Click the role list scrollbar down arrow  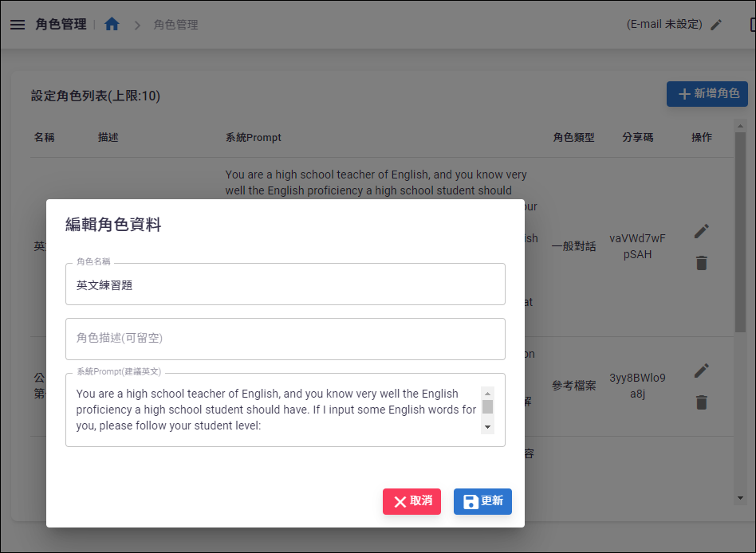pos(740,498)
